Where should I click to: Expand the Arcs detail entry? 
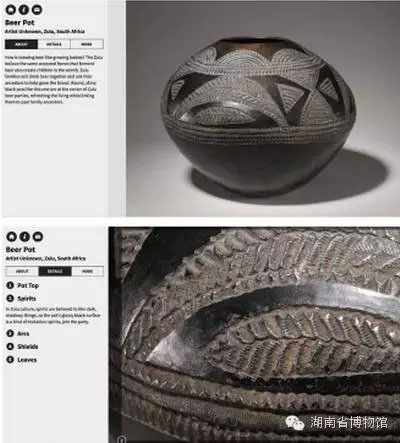18,333
